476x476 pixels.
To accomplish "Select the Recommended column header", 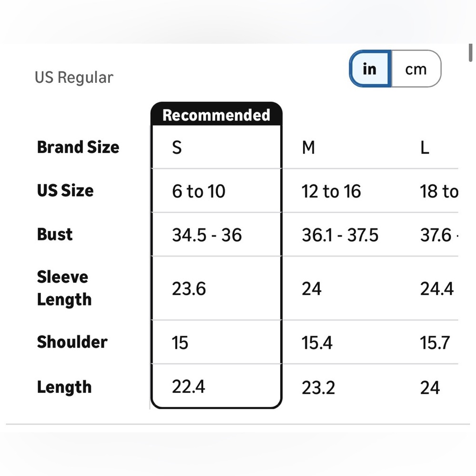I will [x=217, y=115].
